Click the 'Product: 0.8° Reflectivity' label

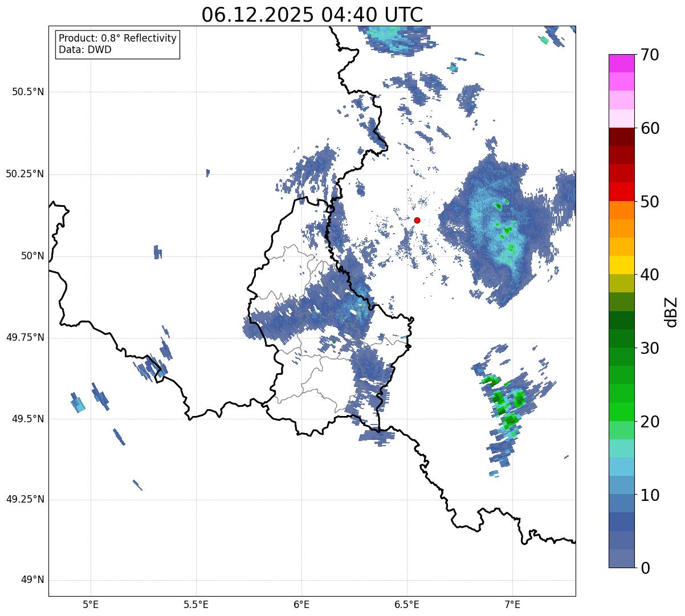point(118,38)
